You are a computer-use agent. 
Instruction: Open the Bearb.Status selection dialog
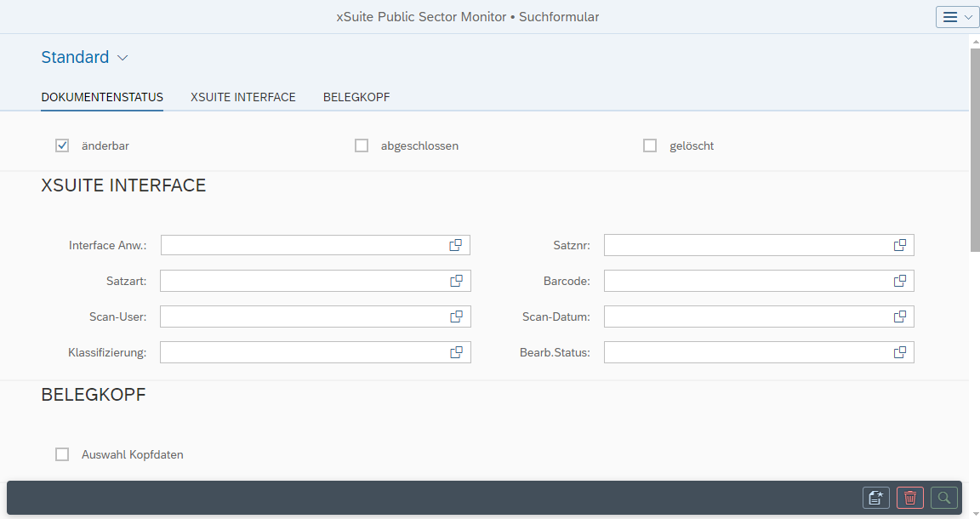[x=899, y=351]
